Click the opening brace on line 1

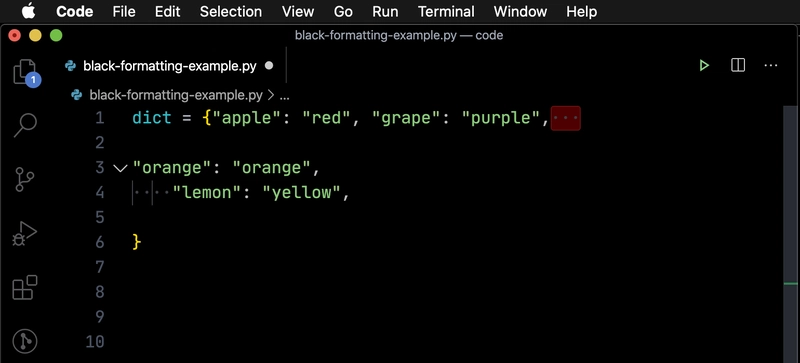(207, 118)
